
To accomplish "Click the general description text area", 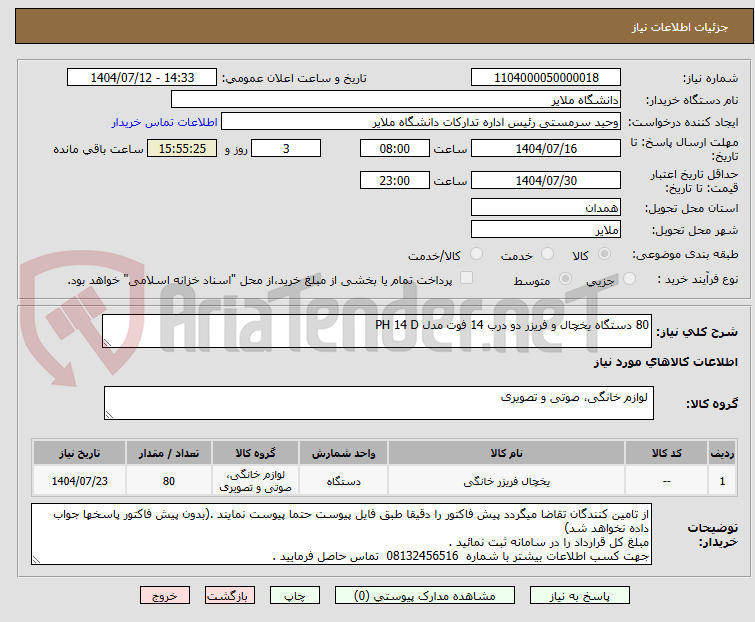I will coord(377,331).
